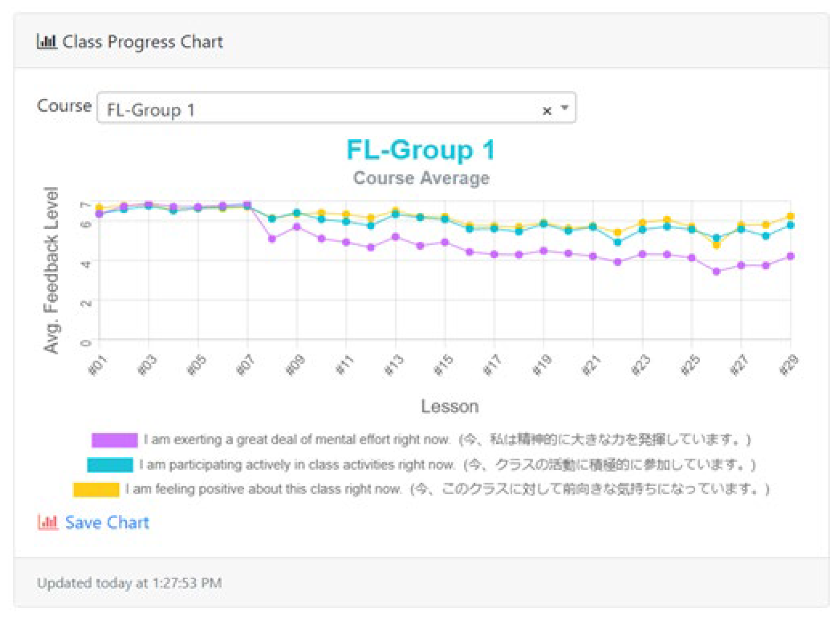Click the last purple data point at lesson #29
Screen dimensions: 840x619
pyautogui.click(x=791, y=256)
